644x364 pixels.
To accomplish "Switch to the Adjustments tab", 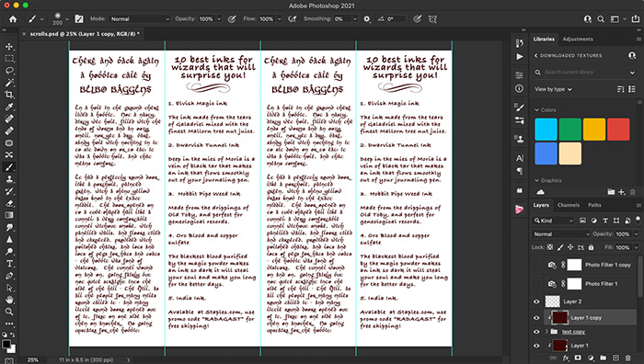I will 578,39.
